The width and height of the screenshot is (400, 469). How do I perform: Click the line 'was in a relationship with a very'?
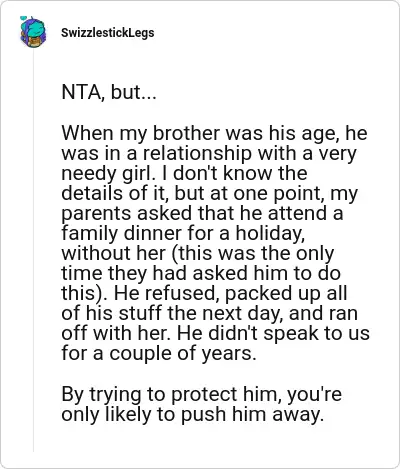209,153
